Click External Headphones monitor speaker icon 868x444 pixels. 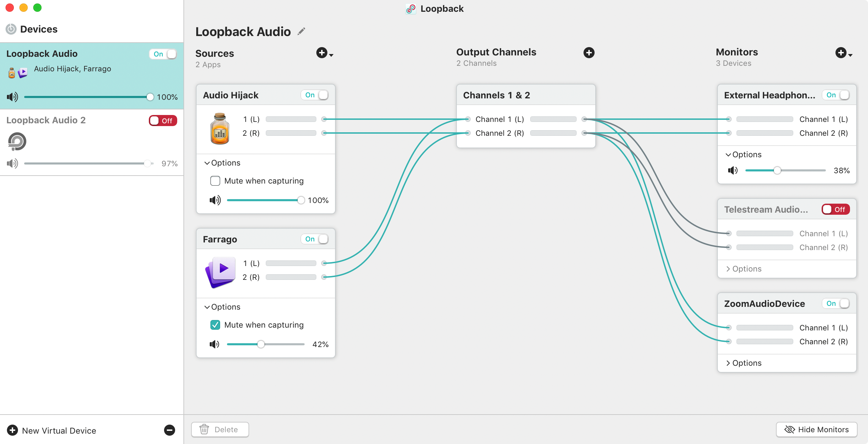point(733,170)
